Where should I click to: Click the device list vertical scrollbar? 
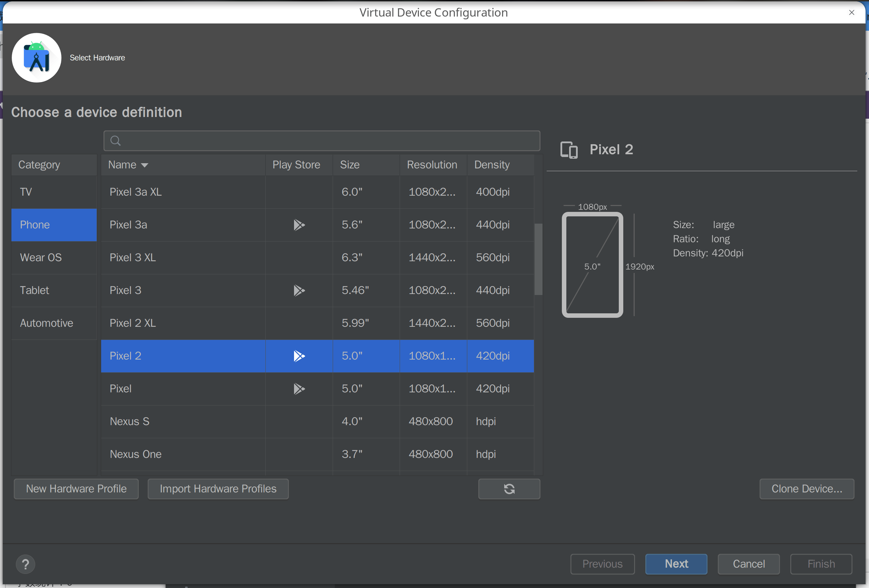[x=538, y=259]
